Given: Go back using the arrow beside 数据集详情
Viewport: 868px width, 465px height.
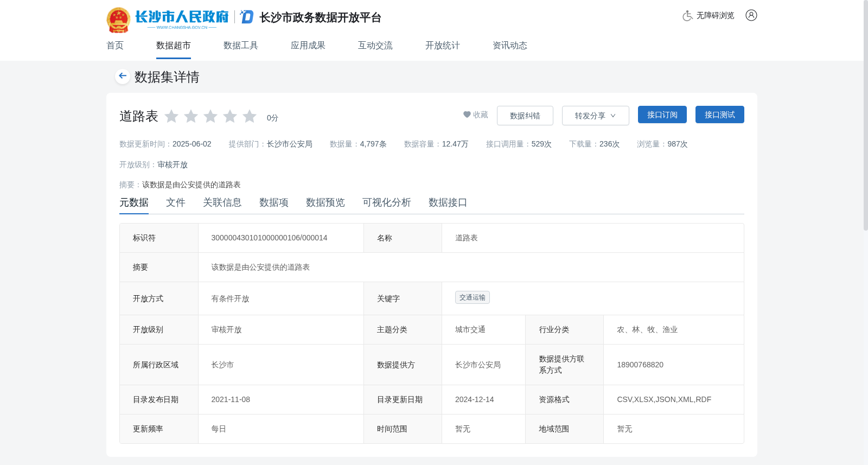Looking at the screenshot, I should (123, 76).
